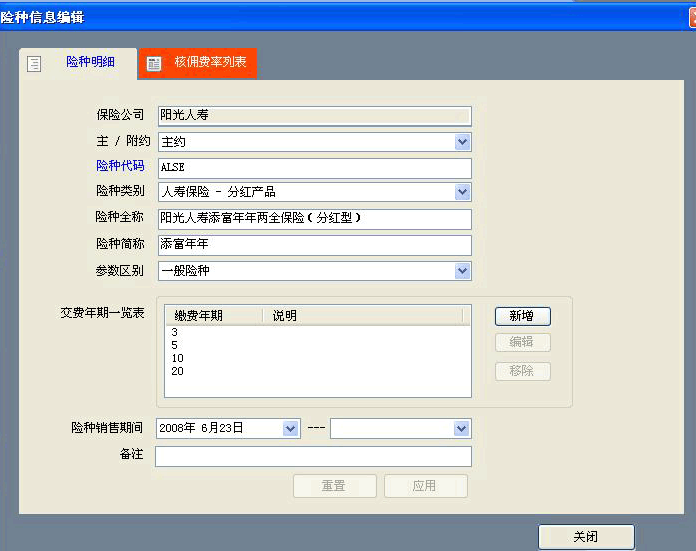696x551 pixels.
Task: Click the 险种简称 field with 添富年年
Action: (315, 245)
